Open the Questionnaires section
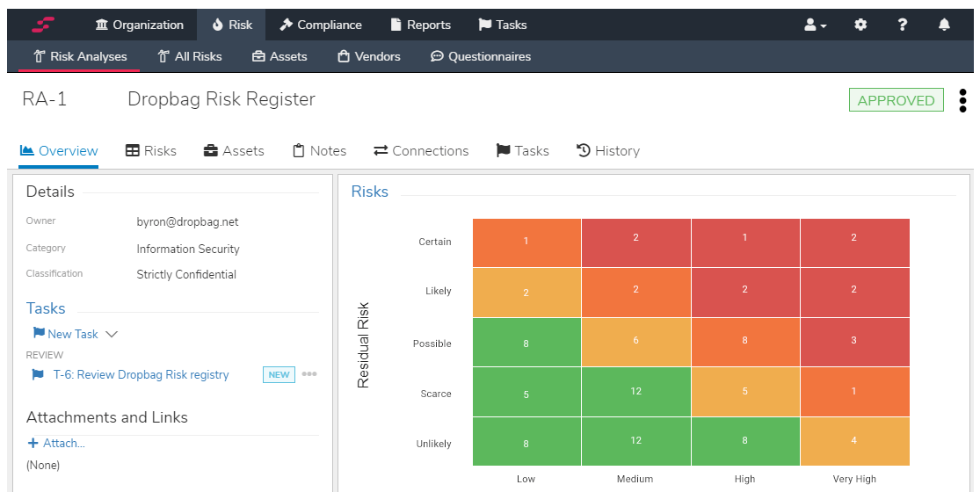 tap(480, 56)
